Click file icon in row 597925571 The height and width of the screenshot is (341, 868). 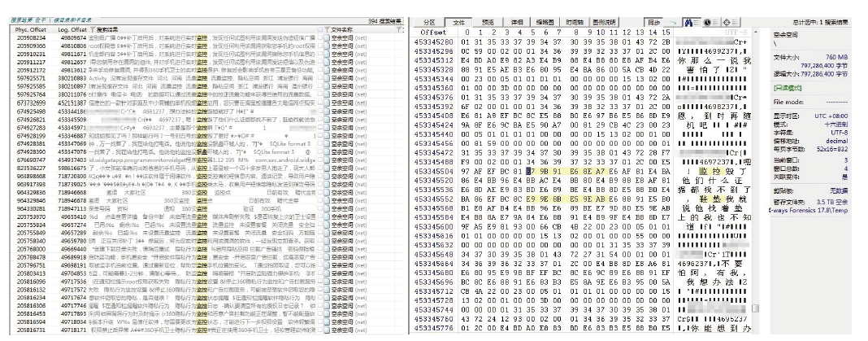click(x=328, y=79)
